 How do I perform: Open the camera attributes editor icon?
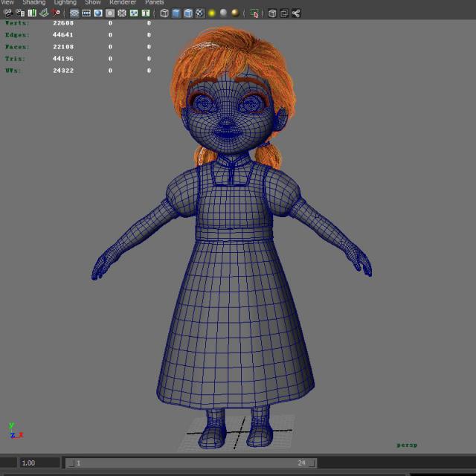point(20,13)
